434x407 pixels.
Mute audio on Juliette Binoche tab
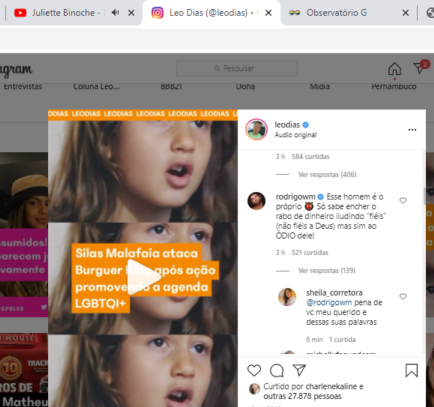point(115,13)
